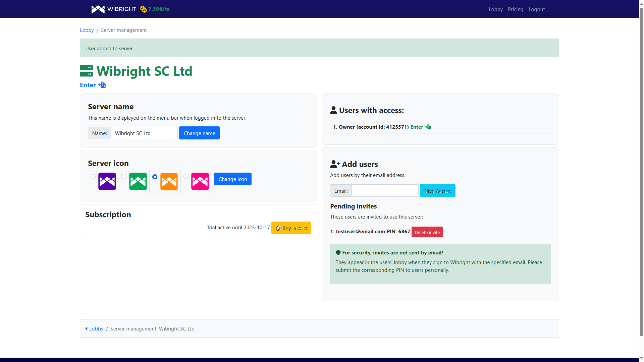Click the 'Trial active until 2023-10-17' text
644x362 pixels.
coord(238,228)
